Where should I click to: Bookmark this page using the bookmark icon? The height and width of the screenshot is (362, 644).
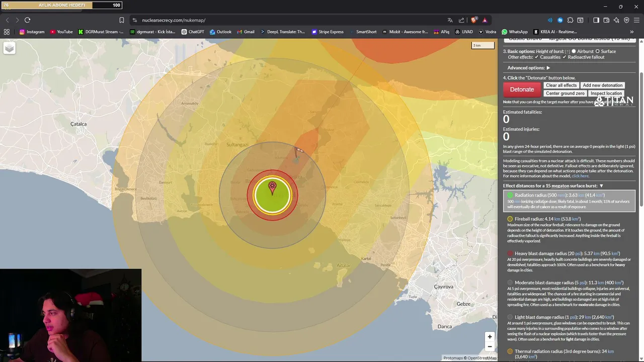click(x=121, y=20)
